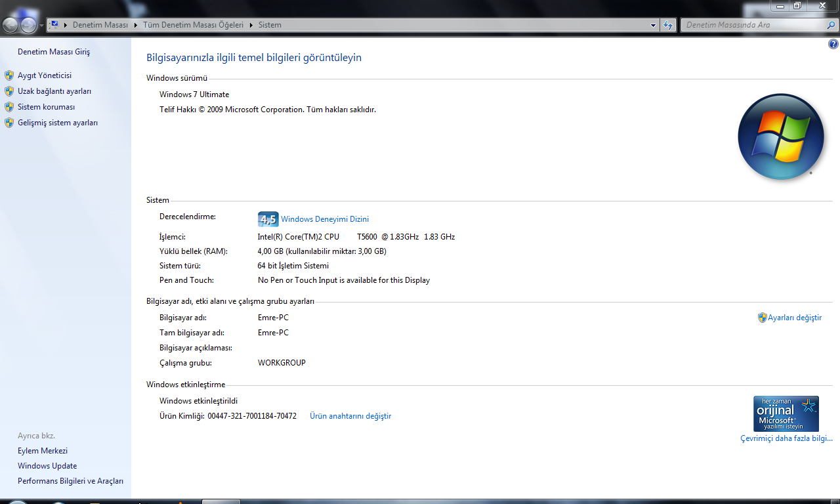The height and width of the screenshot is (504, 840).
Task: Click the Emre-PC value next to Tam bilgisayar adı
Action: 273,333
